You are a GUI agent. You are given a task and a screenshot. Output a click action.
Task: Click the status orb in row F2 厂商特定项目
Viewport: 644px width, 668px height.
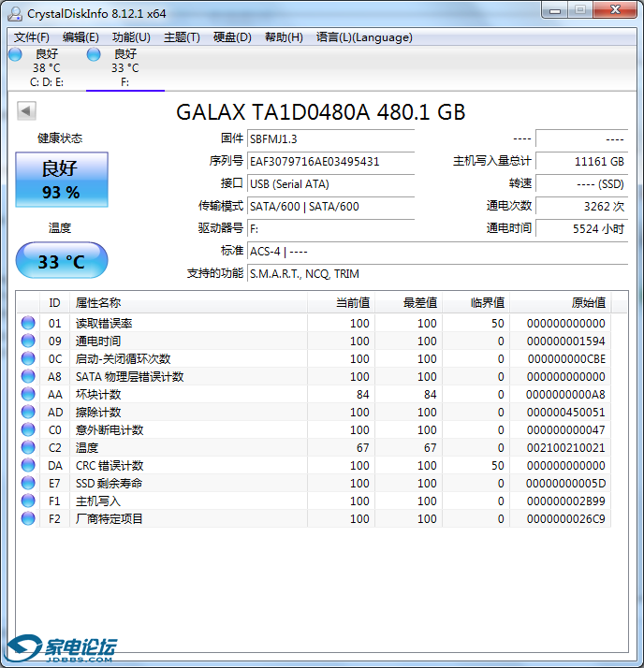pos(28,518)
